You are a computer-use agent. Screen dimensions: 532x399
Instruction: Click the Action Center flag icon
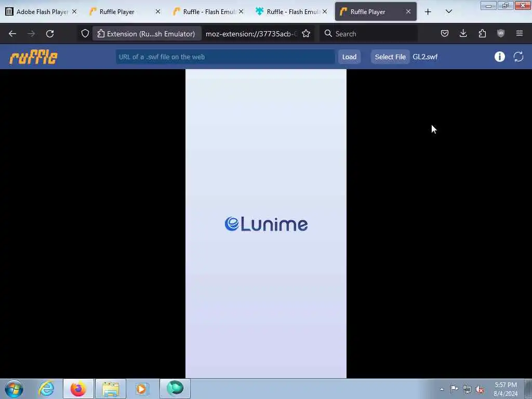[454, 389]
